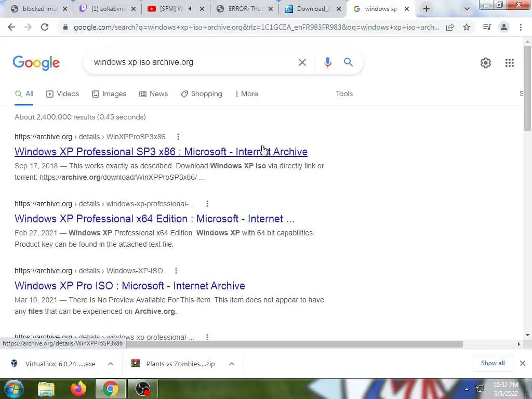This screenshot has height=399, width=532.
Task: Open File Explorer from the taskbar
Action: click(46, 389)
